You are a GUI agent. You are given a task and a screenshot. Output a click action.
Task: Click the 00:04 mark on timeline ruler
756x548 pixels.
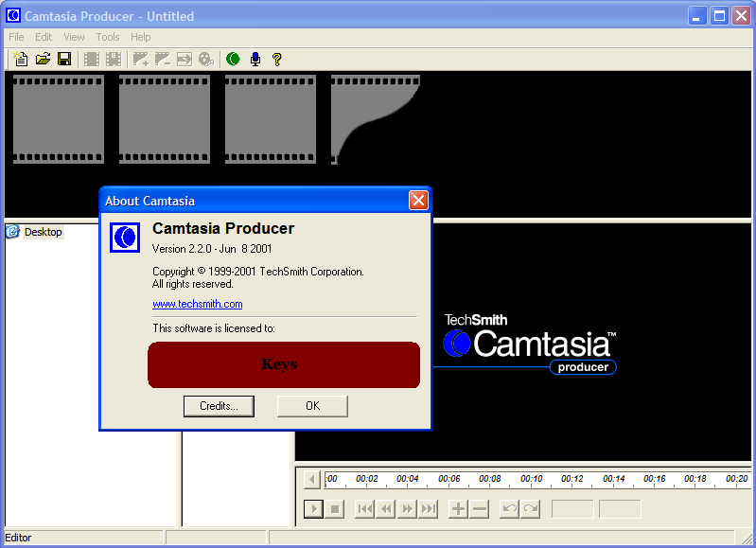point(408,479)
